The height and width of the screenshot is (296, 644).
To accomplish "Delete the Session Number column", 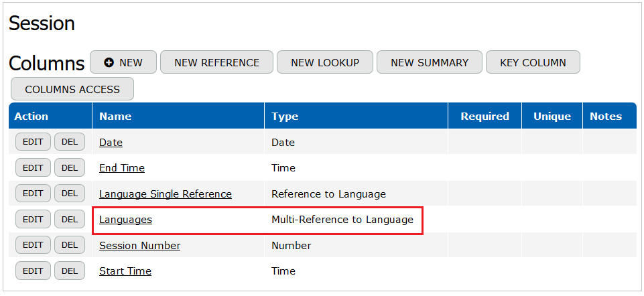I will point(70,245).
